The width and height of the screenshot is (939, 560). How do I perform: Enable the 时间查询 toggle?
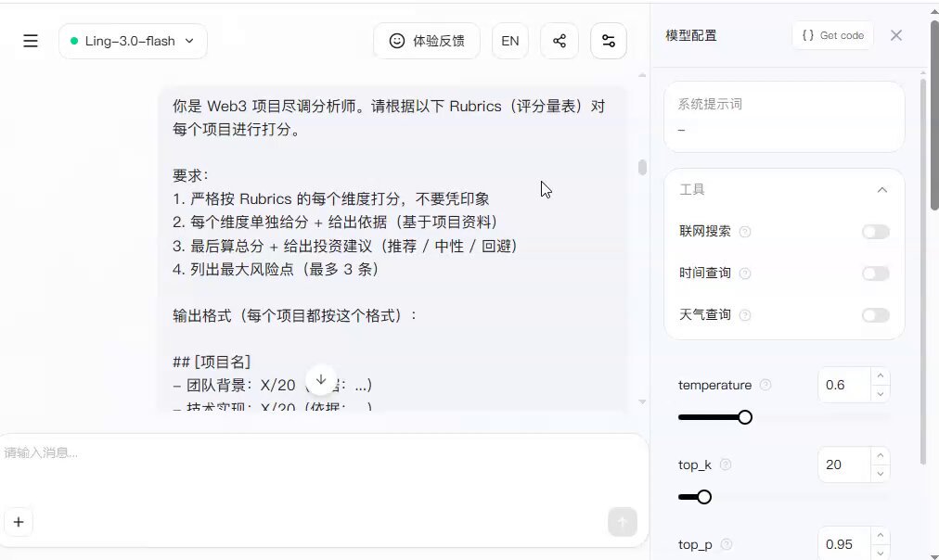pos(876,274)
